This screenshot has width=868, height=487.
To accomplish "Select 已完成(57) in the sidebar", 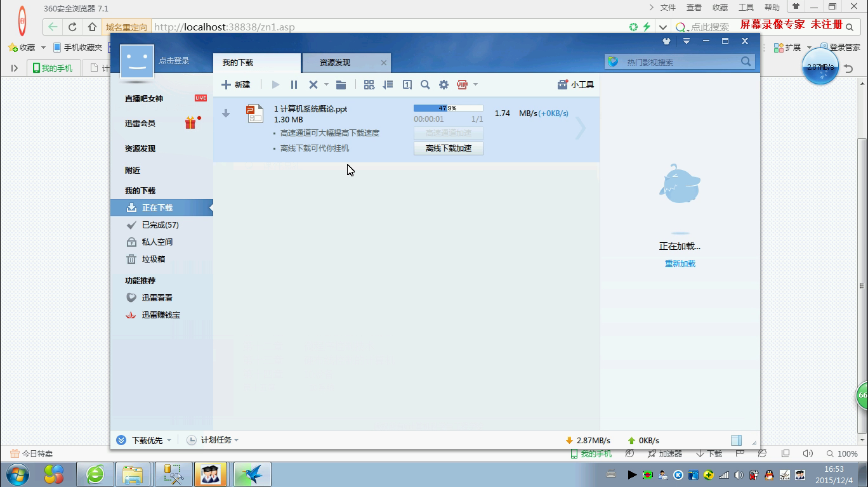I will [x=161, y=224].
